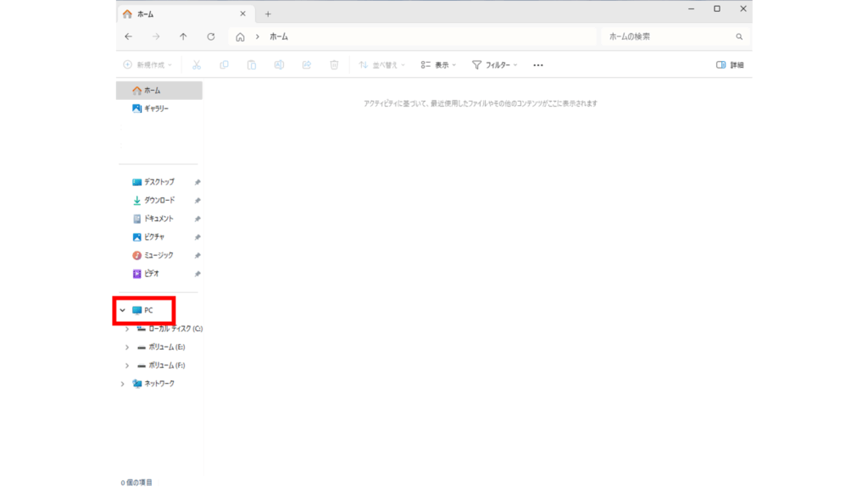Open the three-dot more options menu
Image resolution: width=868 pixels, height=488 pixels.
(538, 65)
